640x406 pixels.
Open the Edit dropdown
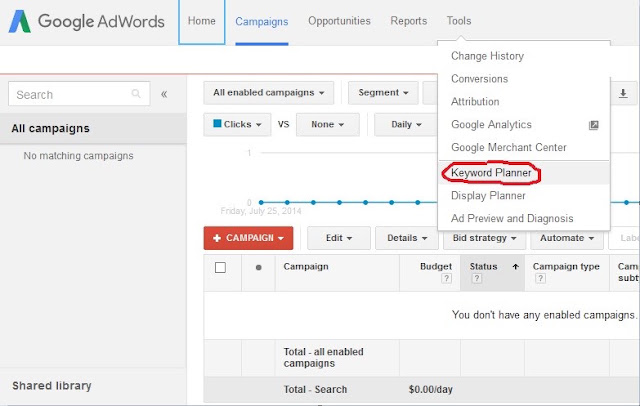coord(339,238)
